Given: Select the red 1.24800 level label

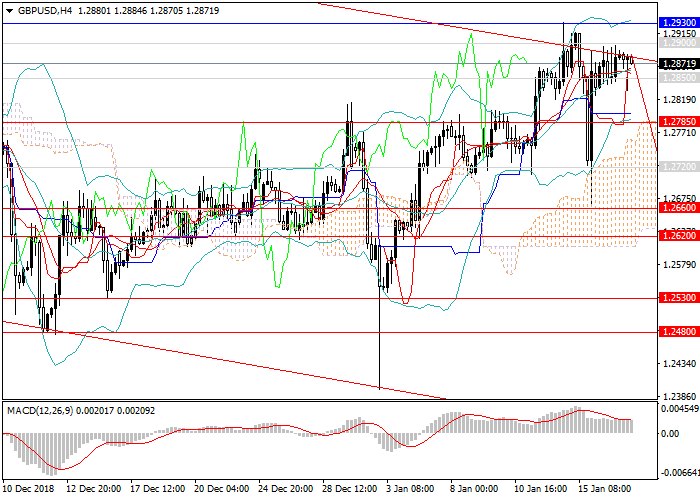Looking at the screenshot, I should point(678,332).
